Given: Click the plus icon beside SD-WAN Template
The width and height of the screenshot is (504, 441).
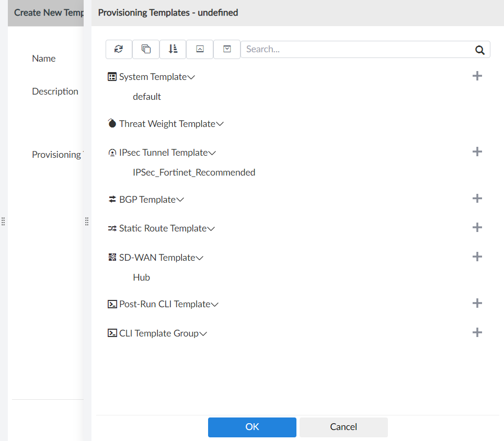Looking at the screenshot, I should click(x=477, y=257).
